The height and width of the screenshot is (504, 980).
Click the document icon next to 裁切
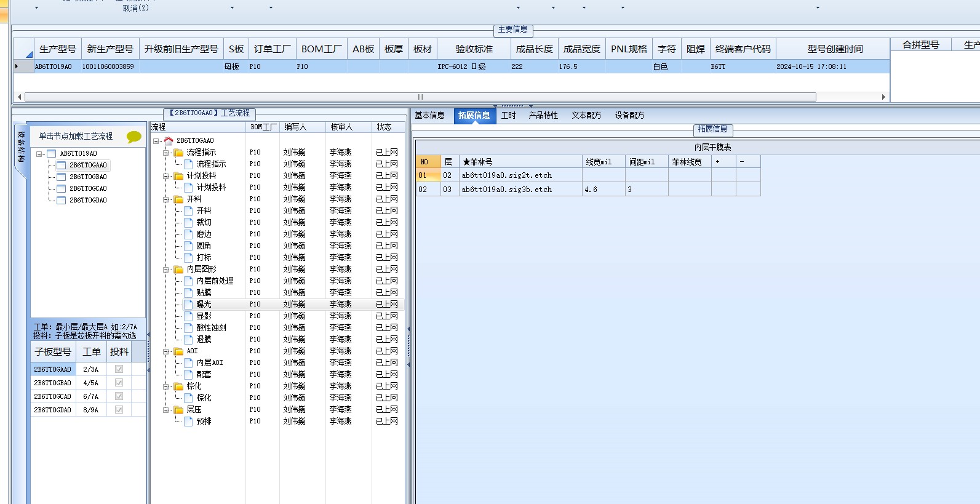coord(188,222)
